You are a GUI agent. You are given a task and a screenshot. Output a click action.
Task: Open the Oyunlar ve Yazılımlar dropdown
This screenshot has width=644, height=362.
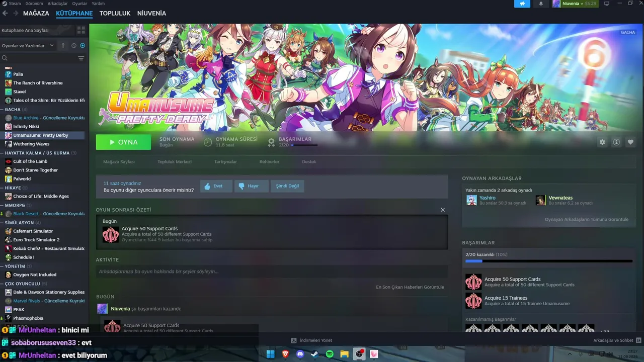coord(28,46)
